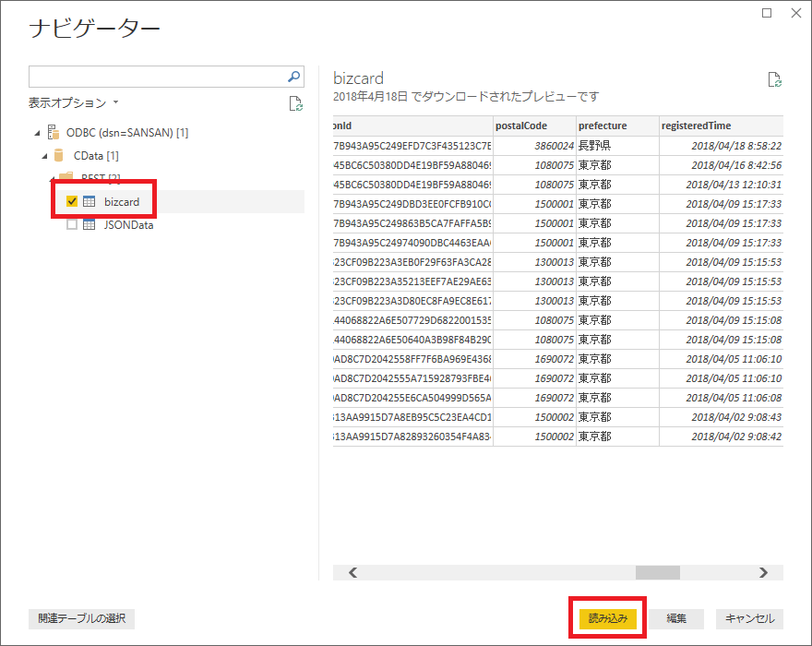Viewport: 812px width, 646px height.
Task: Click the preview refresh icon beside bizcard title
Action: click(x=775, y=79)
